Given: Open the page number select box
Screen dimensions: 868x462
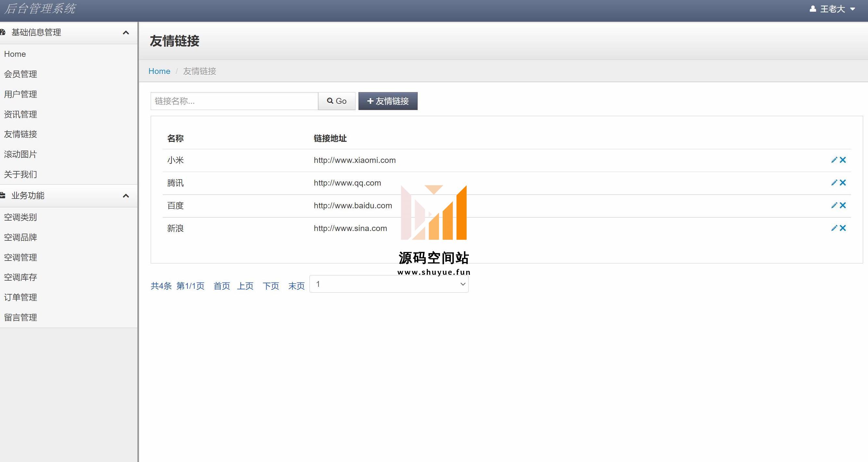Looking at the screenshot, I should [x=389, y=284].
